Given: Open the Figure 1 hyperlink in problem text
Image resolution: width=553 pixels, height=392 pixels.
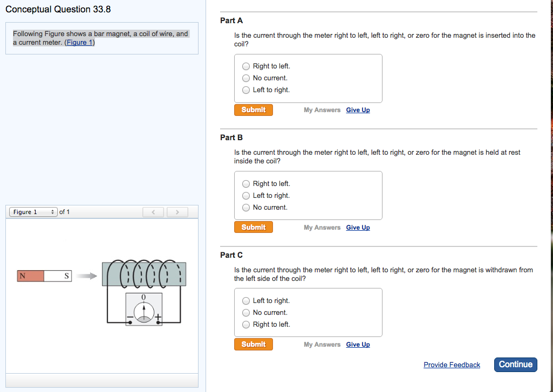Looking at the screenshot, I should coord(79,43).
